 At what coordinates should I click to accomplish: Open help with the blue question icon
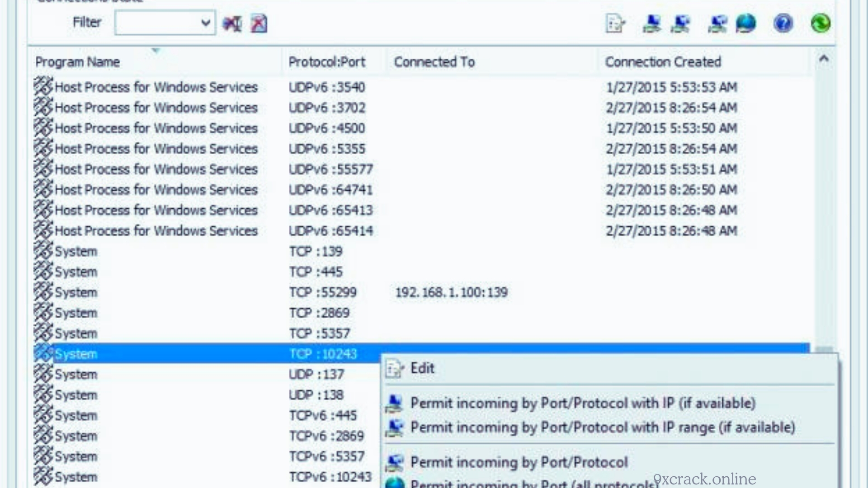[x=783, y=23]
